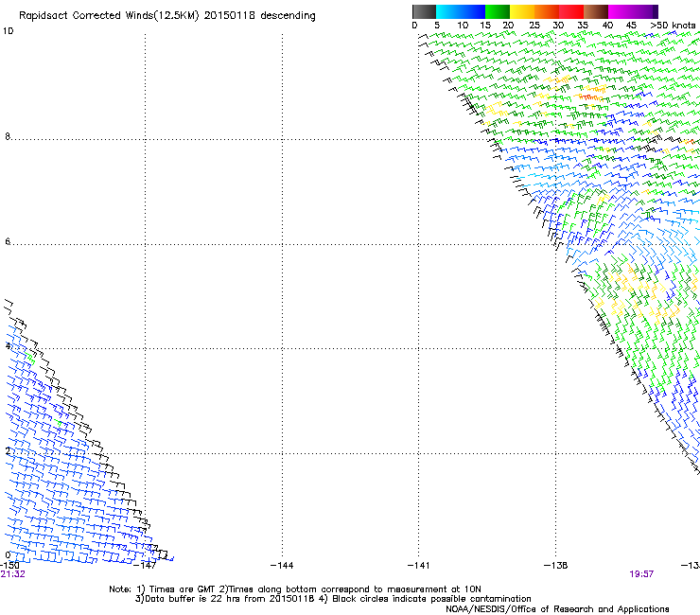Click the longitude label '-141'
700x615 pixels.
419,566
